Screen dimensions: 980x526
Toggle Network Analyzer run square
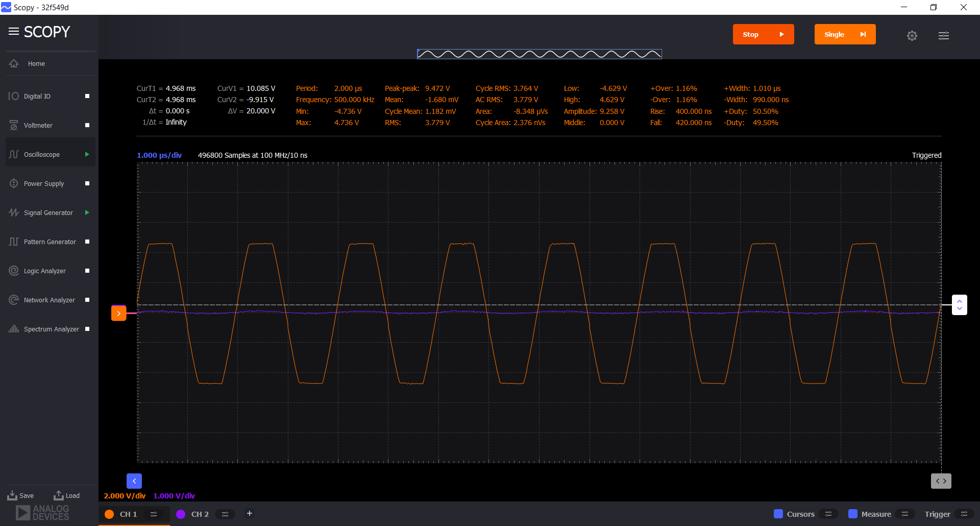[87, 300]
